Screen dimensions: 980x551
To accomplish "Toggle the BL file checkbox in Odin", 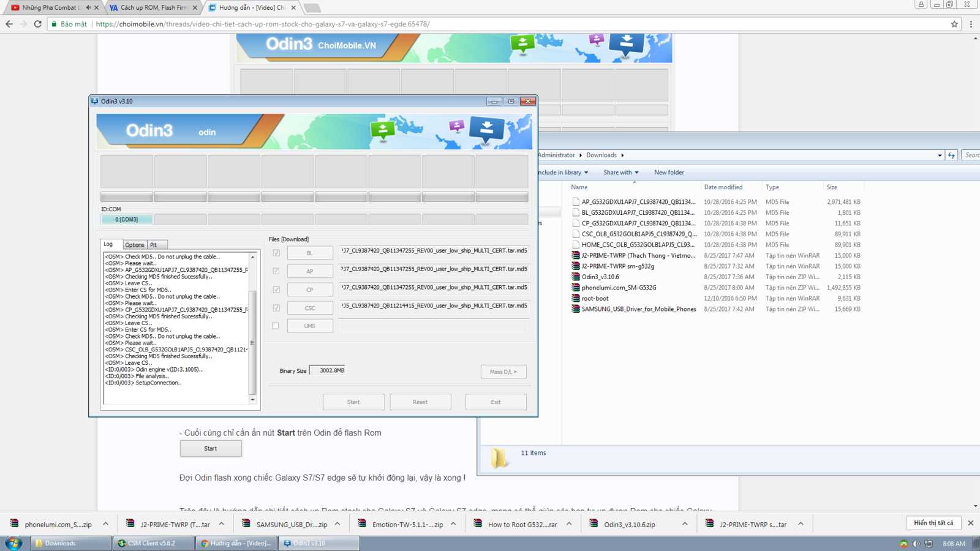I will tap(276, 253).
